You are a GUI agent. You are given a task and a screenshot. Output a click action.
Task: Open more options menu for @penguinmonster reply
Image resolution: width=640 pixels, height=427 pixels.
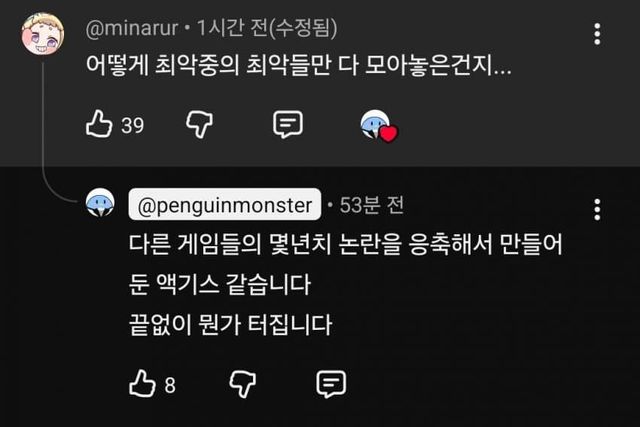[597, 210]
